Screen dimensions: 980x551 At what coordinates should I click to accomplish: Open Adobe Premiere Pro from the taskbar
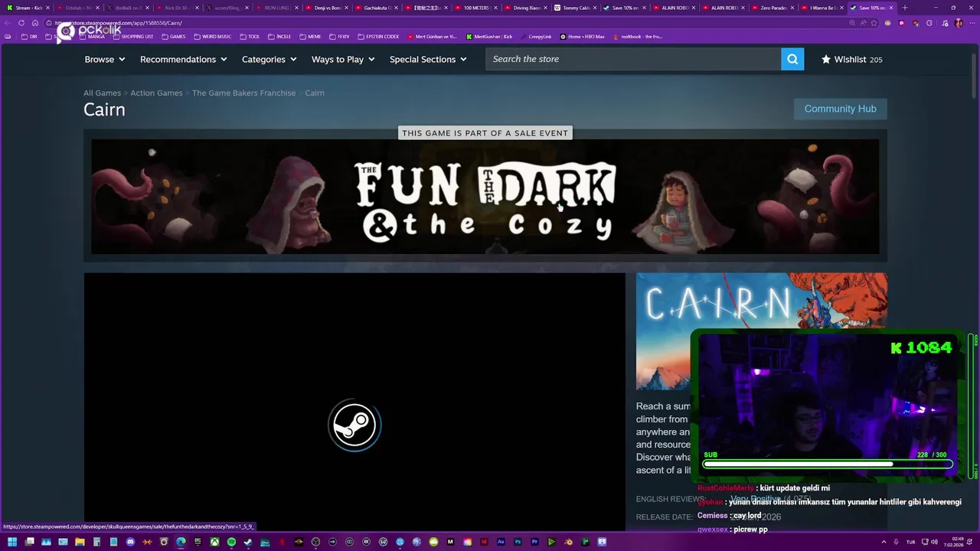click(x=534, y=542)
